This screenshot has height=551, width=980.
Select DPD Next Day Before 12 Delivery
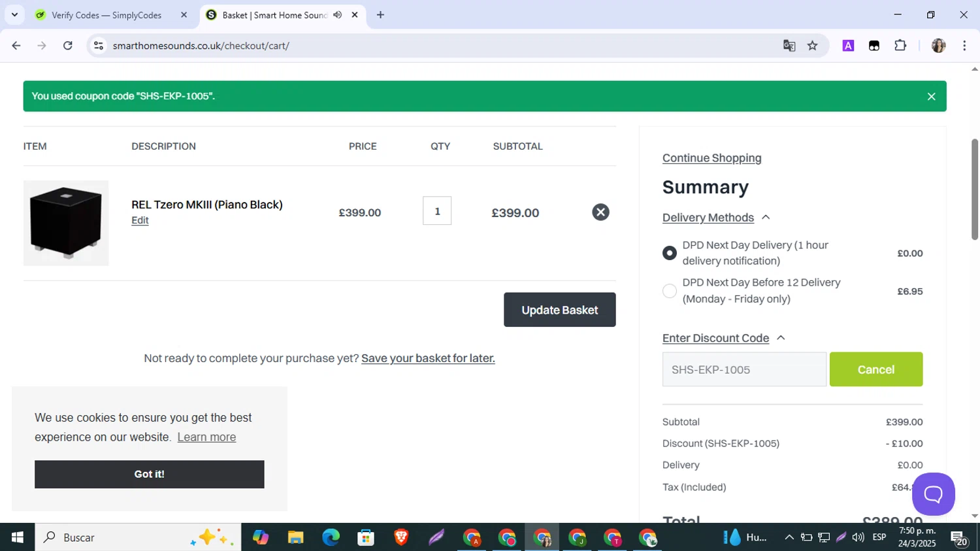pos(670,291)
